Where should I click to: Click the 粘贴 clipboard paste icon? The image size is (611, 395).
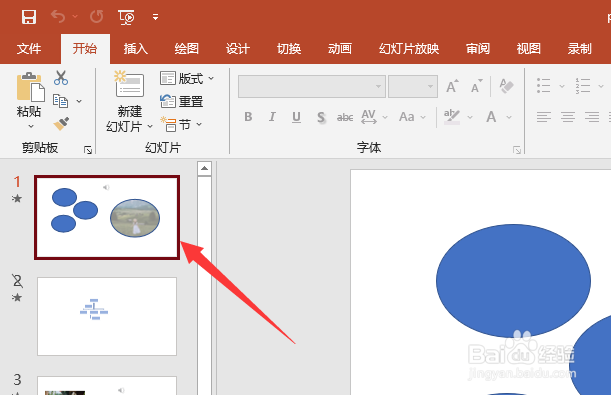coord(30,87)
